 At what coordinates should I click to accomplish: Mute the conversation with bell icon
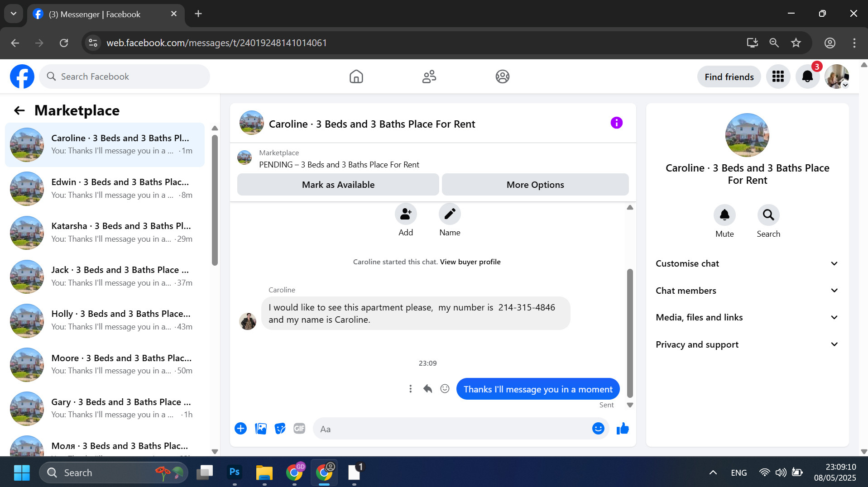click(724, 215)
